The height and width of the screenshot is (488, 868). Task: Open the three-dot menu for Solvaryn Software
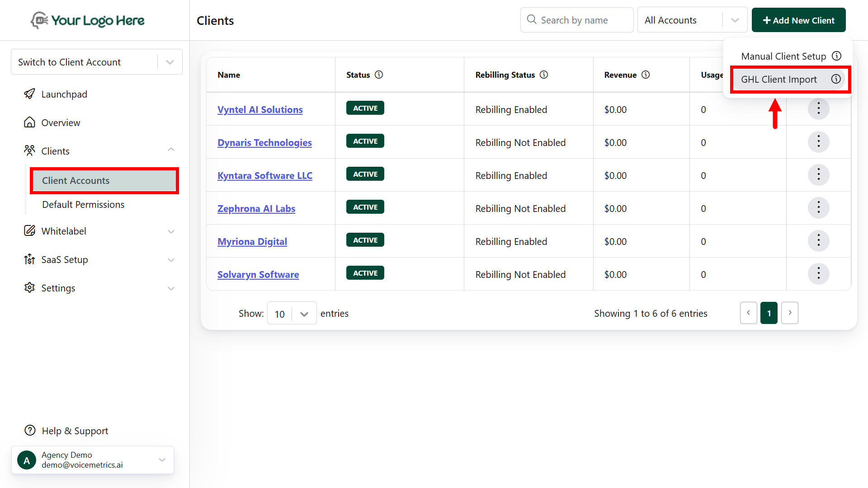coord(818,274)
